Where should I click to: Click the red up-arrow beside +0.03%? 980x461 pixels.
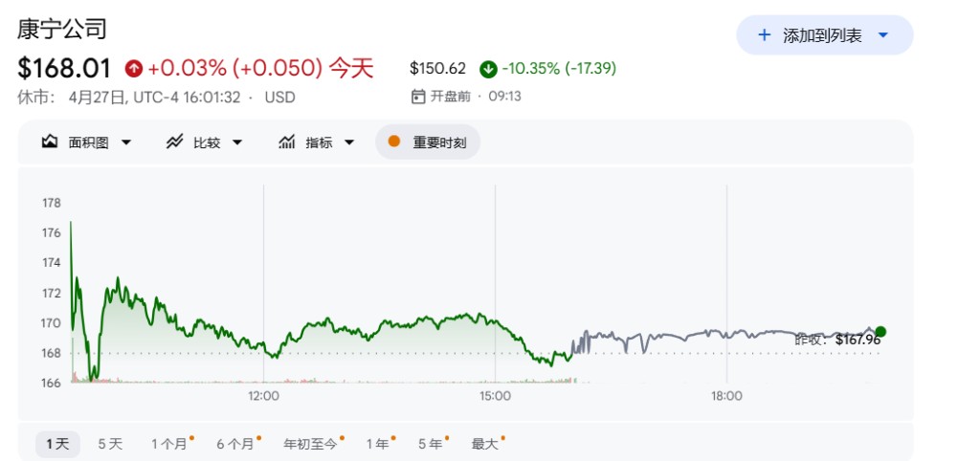[134, 68]
